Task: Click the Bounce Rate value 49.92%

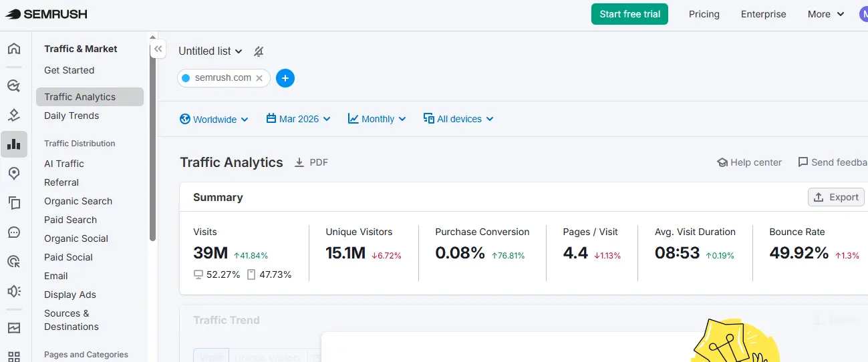Action: point(799,253)
